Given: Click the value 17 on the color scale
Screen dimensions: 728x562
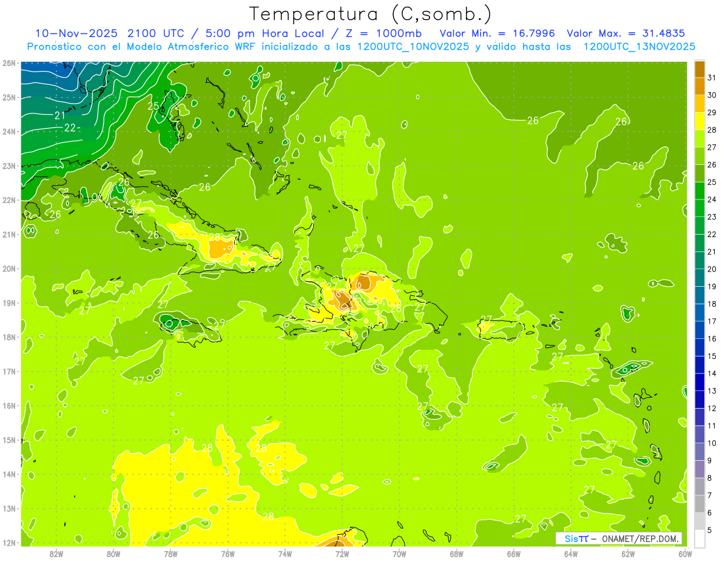Looking at the screenshot, I should 712,321.
